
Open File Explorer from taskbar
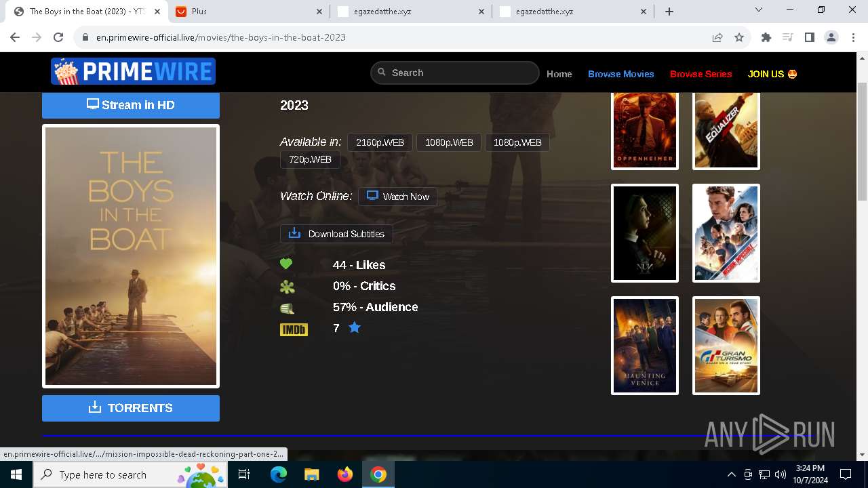pyautogui.click(x=311, y=474)
